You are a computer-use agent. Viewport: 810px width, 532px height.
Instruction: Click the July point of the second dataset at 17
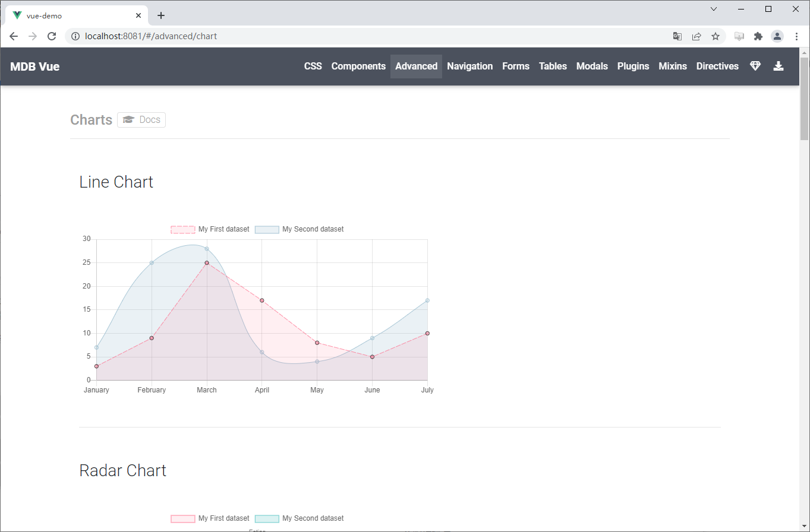427,300
